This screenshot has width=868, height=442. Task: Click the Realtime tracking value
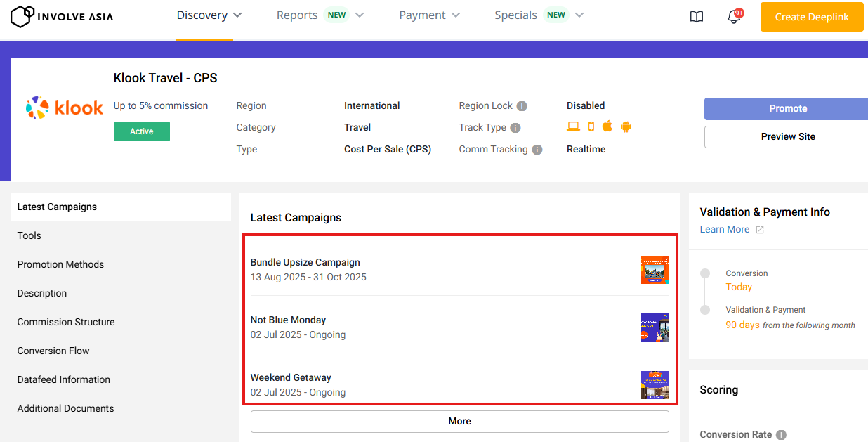coord(586,150)
